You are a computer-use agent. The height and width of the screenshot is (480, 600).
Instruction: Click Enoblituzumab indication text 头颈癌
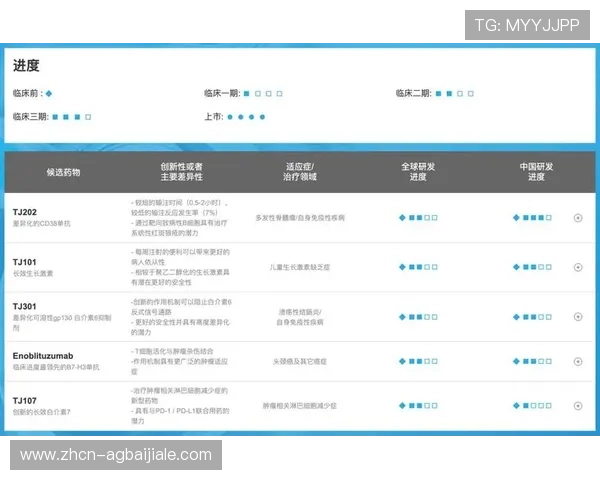[x=283, y=361]
